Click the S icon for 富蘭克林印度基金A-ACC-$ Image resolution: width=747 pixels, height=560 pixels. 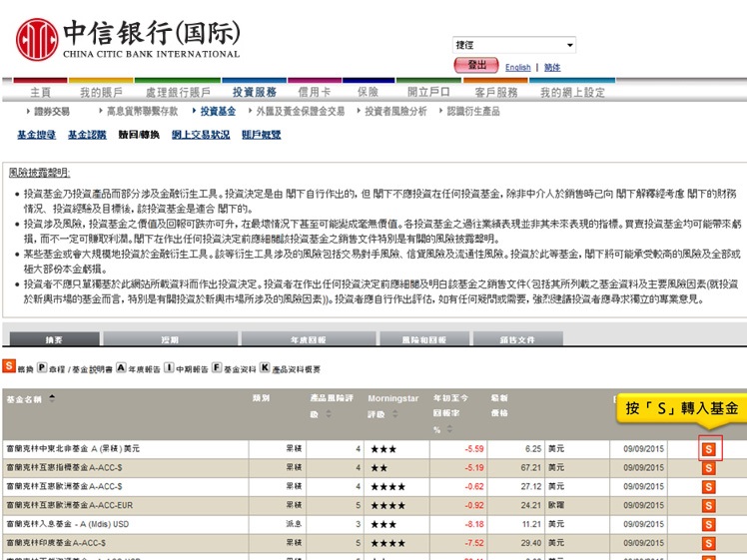[x=709, y=543]
